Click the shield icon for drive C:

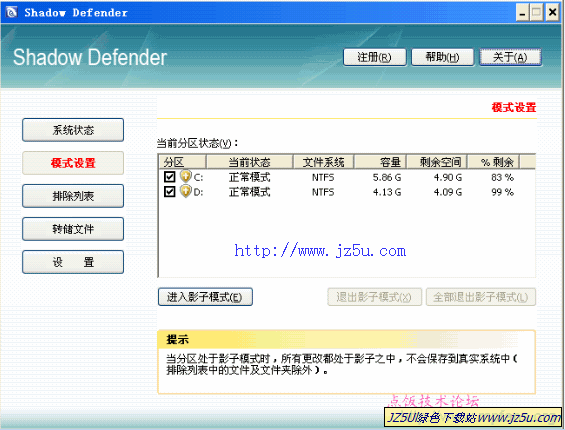tap(186, 176)
